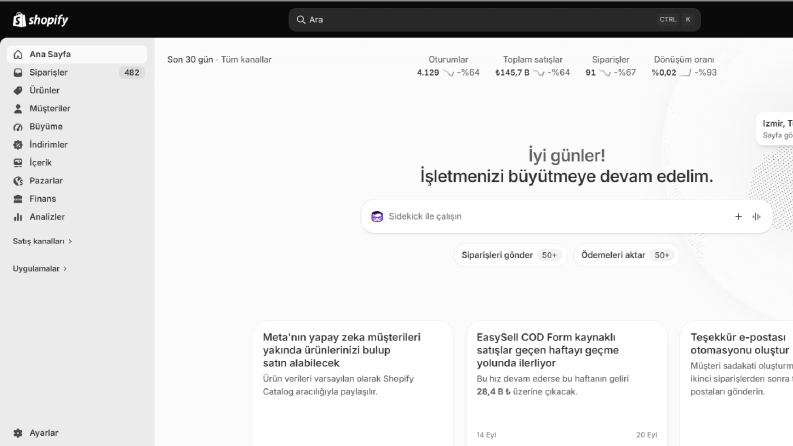Open Büyüme in the sidebar
793x446 pixels.
pos(77,126)
